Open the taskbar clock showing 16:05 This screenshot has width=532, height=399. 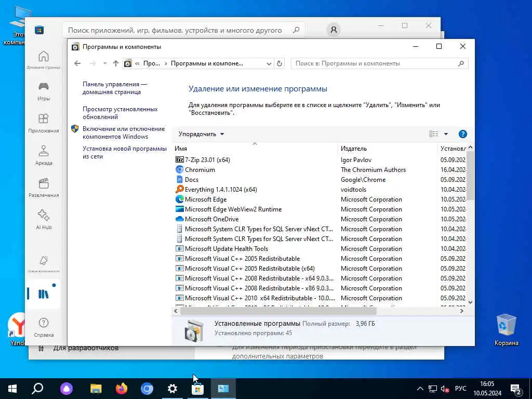487,389
